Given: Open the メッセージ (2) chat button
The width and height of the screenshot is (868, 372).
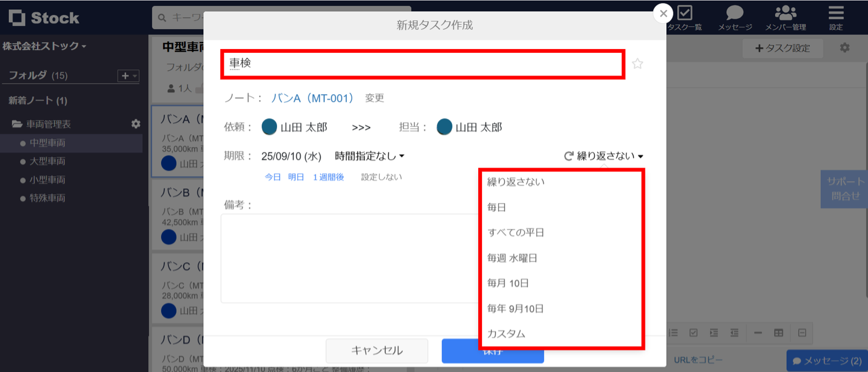Looking at the screenshot, I should point(827,361).
